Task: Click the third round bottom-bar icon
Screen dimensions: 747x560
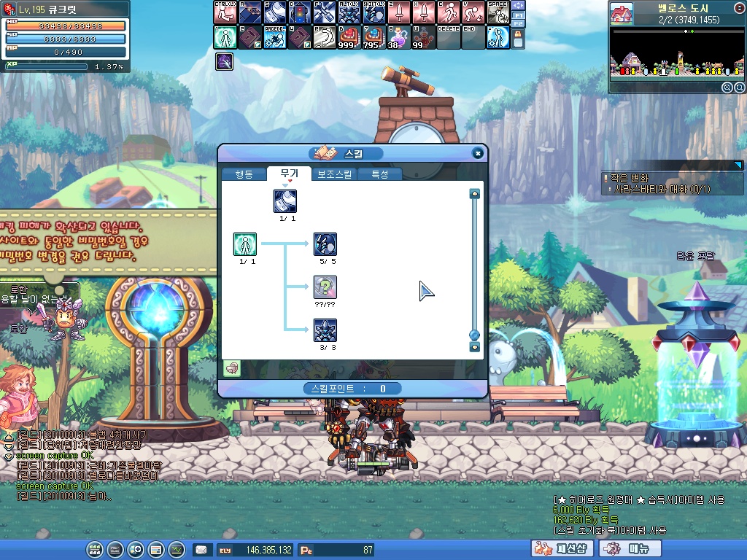Action: (x=136, y=550)
